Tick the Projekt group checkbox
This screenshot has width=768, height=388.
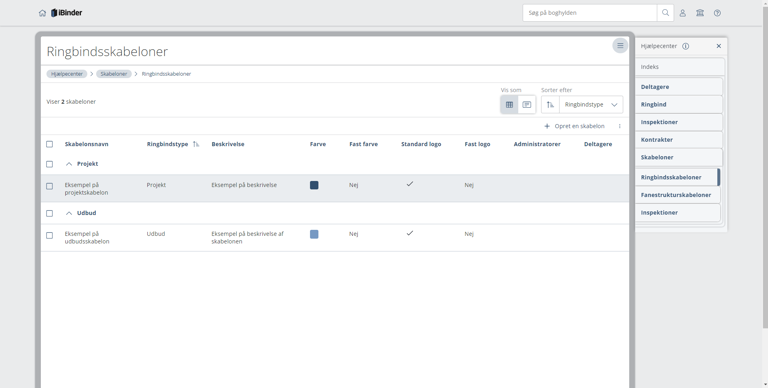point(49,164)
